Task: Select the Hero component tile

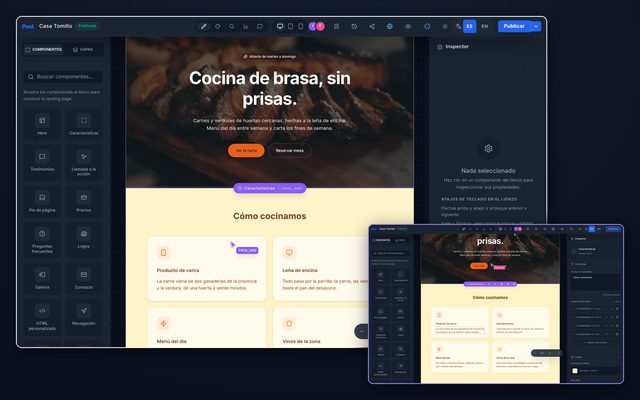Action: click(x=42, y=124)
